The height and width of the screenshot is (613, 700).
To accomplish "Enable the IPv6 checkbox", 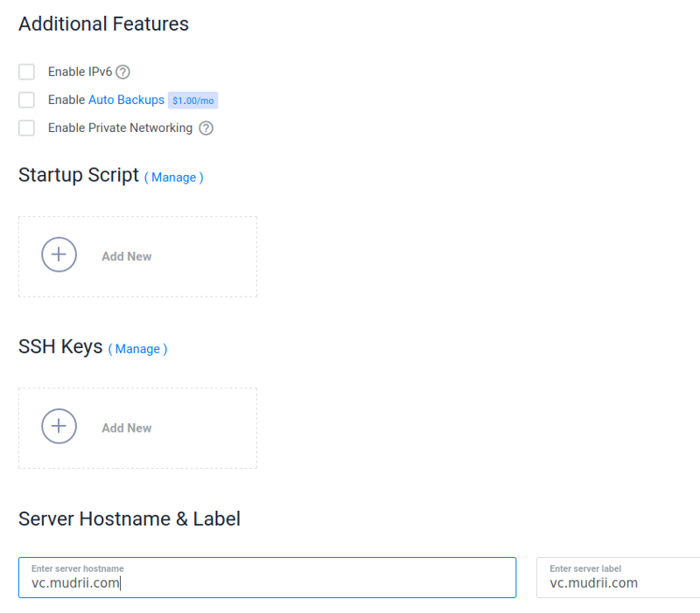I will click(26, 72).
